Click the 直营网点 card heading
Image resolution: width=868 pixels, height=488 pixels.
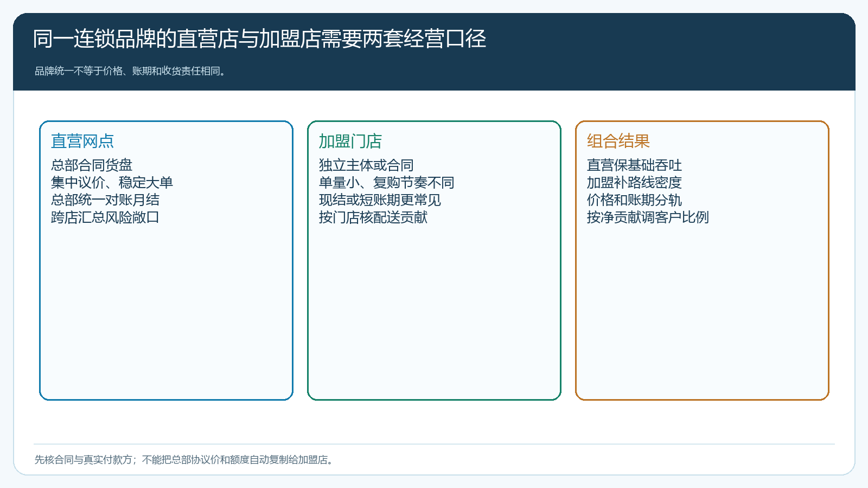[x=82, y=141]
